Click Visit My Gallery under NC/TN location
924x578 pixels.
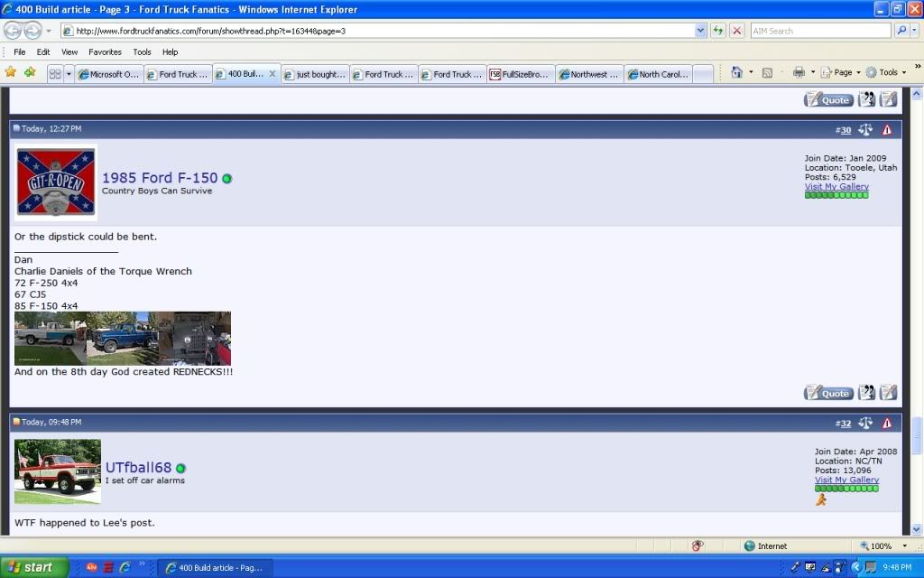[x=846, y=480]
